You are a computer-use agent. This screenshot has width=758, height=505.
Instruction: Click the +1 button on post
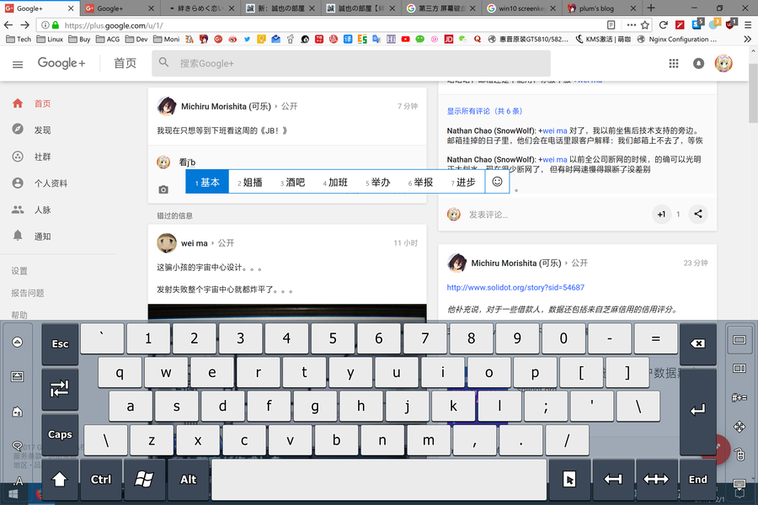661,214
